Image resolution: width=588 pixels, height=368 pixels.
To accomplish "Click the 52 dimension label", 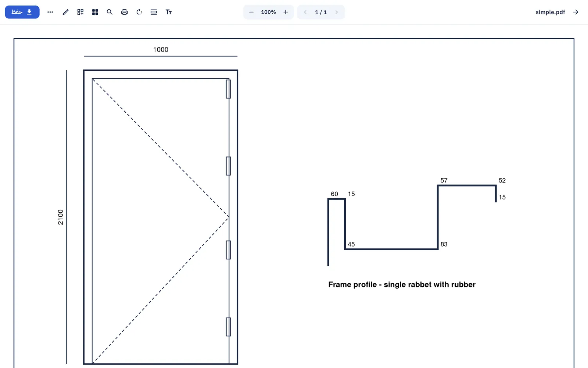I will pos(502,180).
